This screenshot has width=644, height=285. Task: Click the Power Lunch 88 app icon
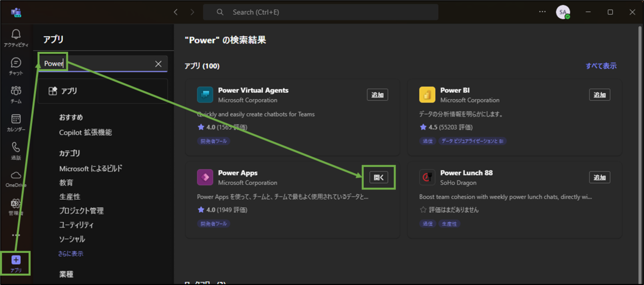click(427, 177)
